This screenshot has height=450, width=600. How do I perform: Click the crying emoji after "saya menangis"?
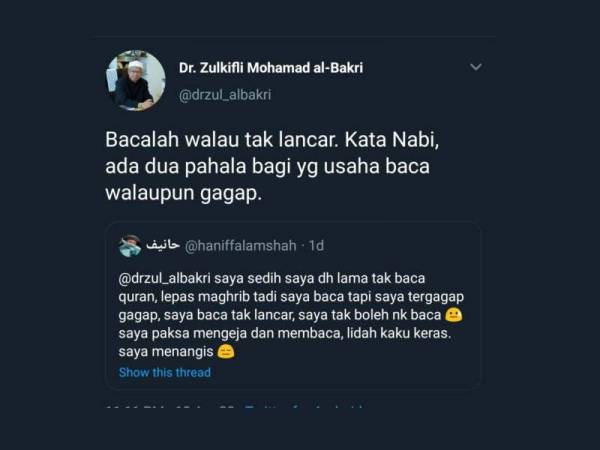[x=226, y=351]
